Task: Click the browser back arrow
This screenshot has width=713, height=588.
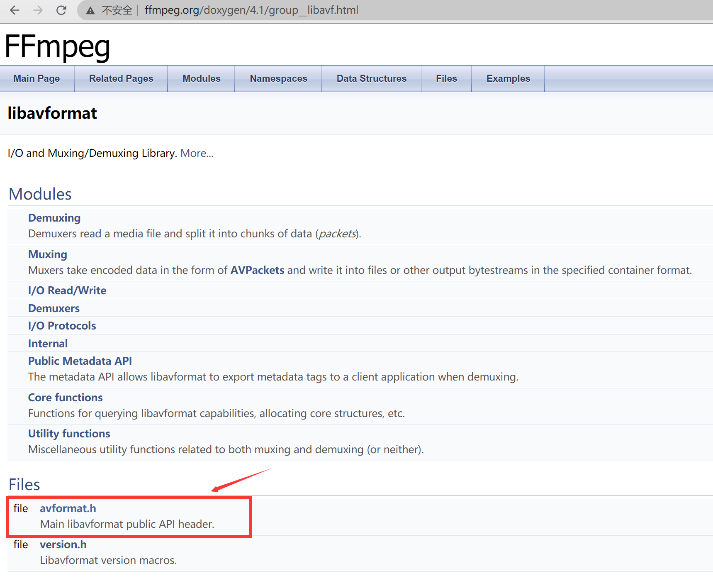Action: (x=15, y=10)
